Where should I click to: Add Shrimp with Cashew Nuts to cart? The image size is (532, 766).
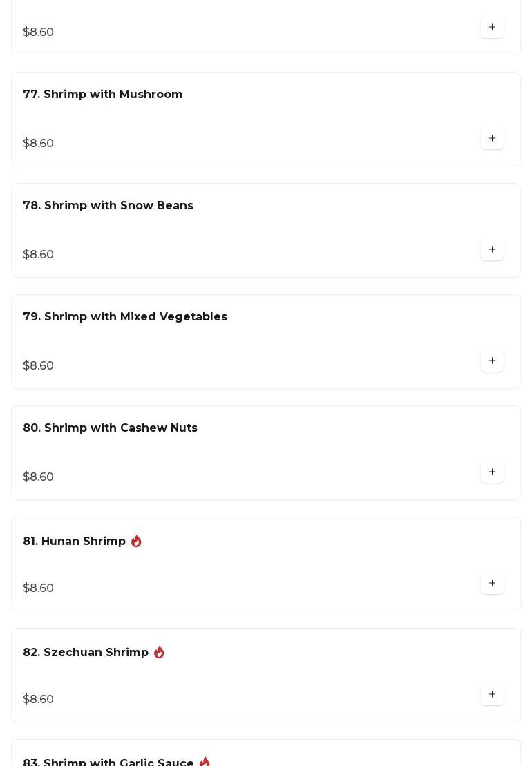pos(492,472)
